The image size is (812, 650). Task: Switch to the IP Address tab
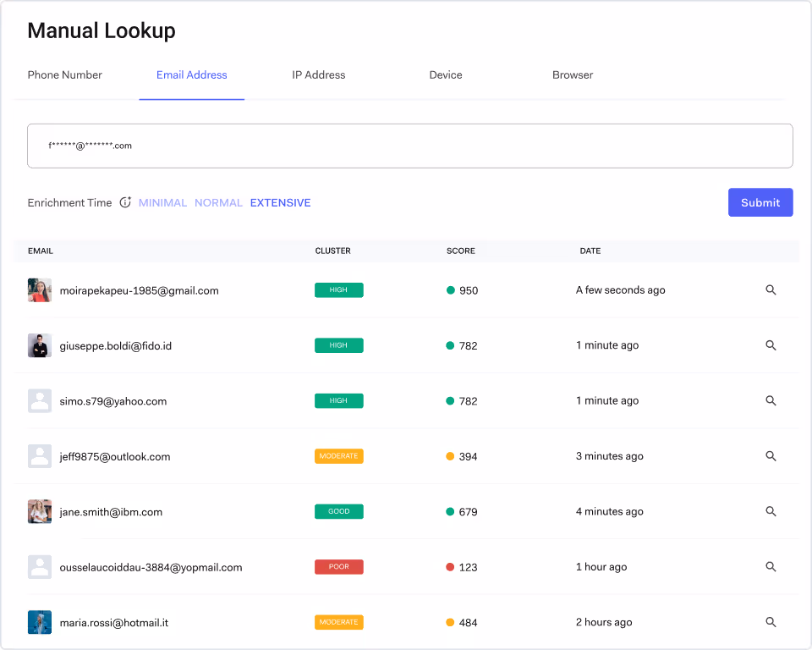319,74
